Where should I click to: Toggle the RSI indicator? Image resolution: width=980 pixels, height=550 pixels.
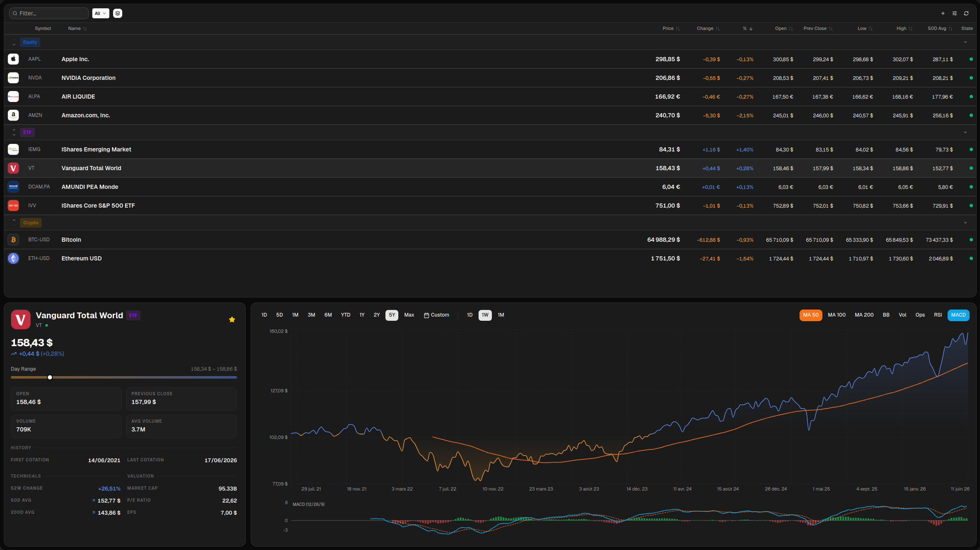coord(938,315)
